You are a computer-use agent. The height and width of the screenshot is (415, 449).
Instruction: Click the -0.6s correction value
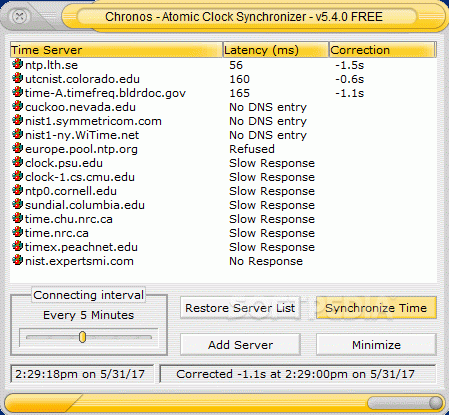click(x=350, y=79)
